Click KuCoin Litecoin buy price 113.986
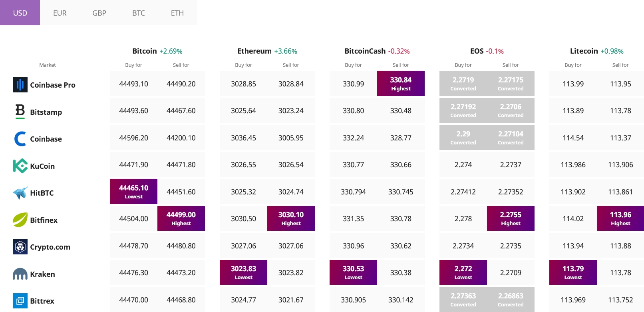644x312 pixels. [573, 164]
